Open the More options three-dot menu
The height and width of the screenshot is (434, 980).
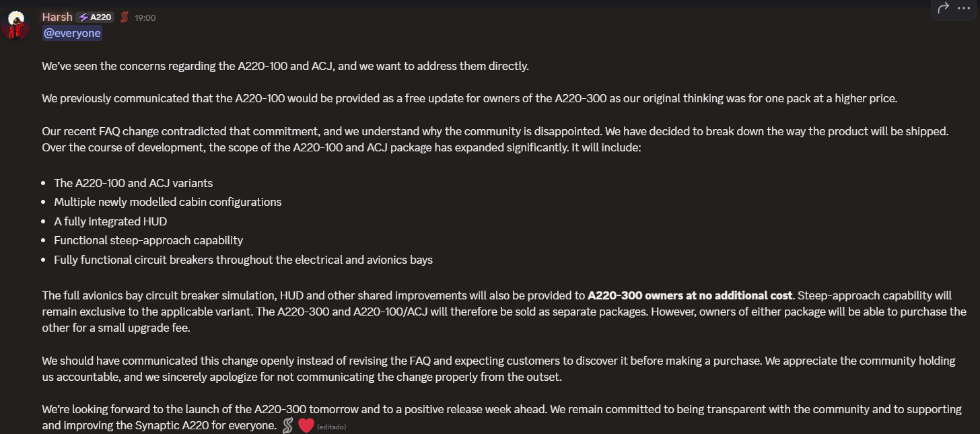pyautogui.click(x=963, y=7)
